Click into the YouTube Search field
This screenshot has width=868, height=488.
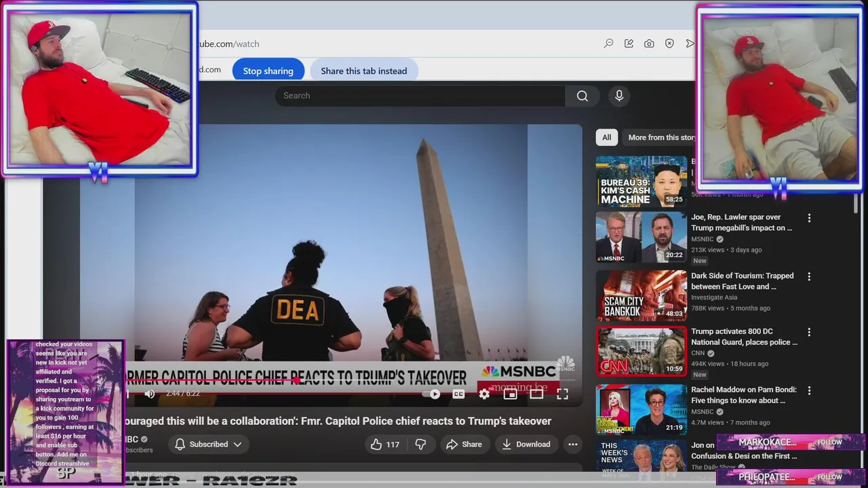point(420,96)
